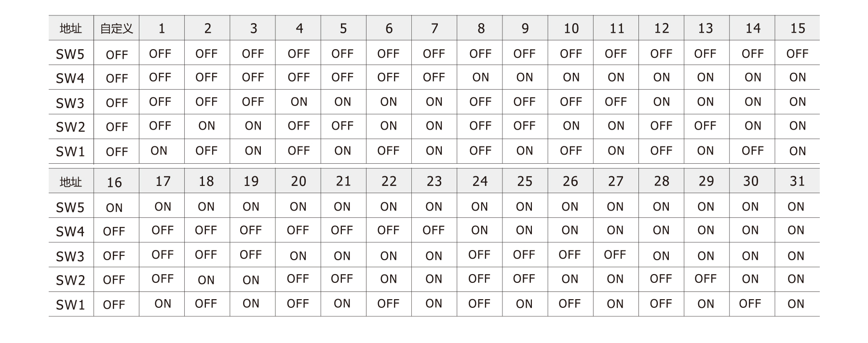The width and height of the screenshot is (868, 343).
Task: Click SW3 value under address 20
Action: 298,256
